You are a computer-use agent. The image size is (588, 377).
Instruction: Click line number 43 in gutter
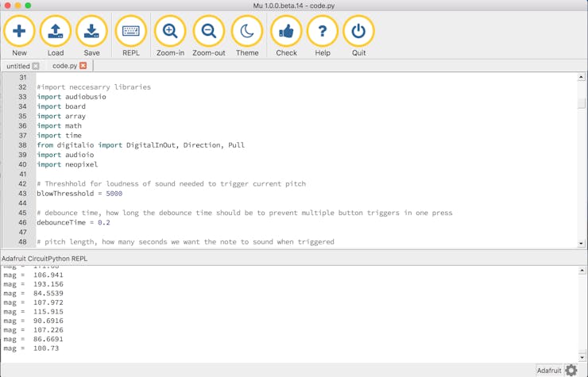tap(22, 194)
